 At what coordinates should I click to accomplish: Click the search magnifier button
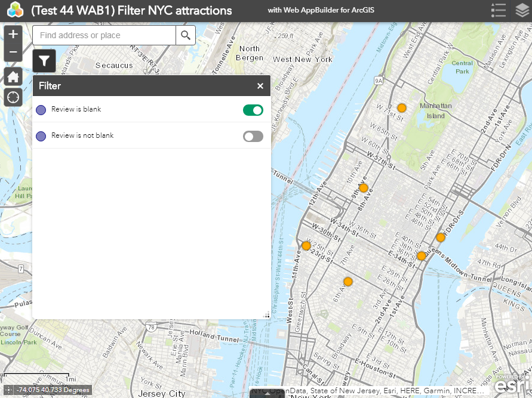[x=186, y=35]
